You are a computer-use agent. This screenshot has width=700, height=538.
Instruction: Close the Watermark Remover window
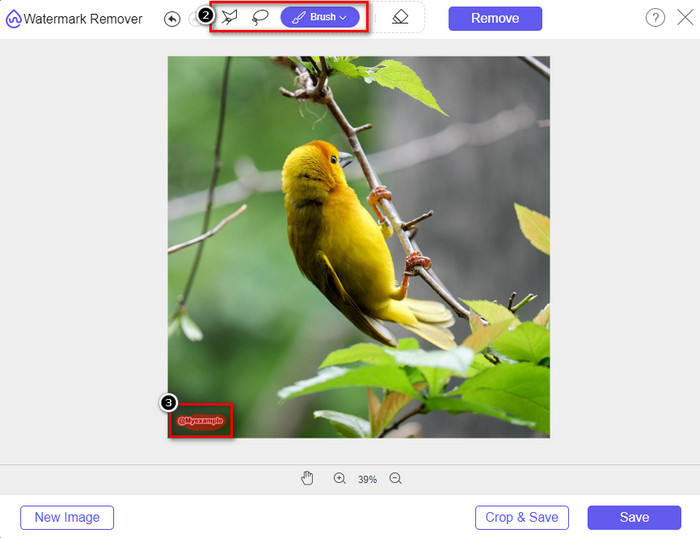(684, 18)
